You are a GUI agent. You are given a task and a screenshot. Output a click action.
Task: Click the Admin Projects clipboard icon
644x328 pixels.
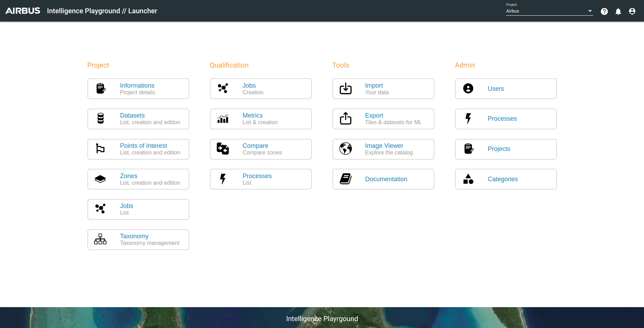(469, 149)
